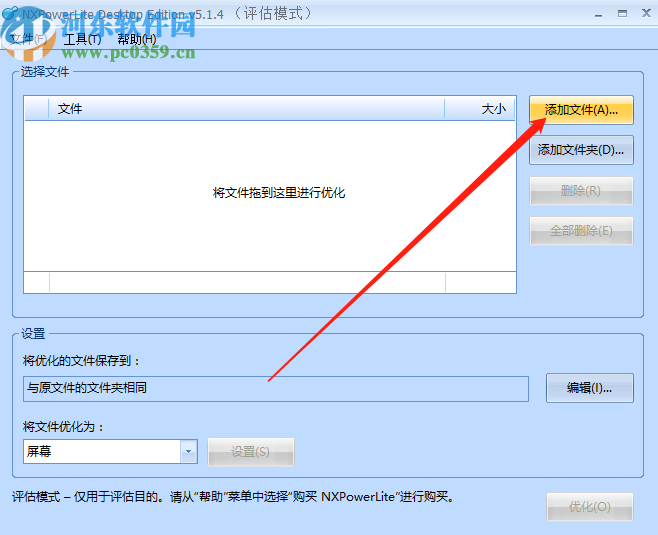This screenshot has height=535, width=658.
Task: Click the 删除(R) remove button
Action: coord(581,191)
